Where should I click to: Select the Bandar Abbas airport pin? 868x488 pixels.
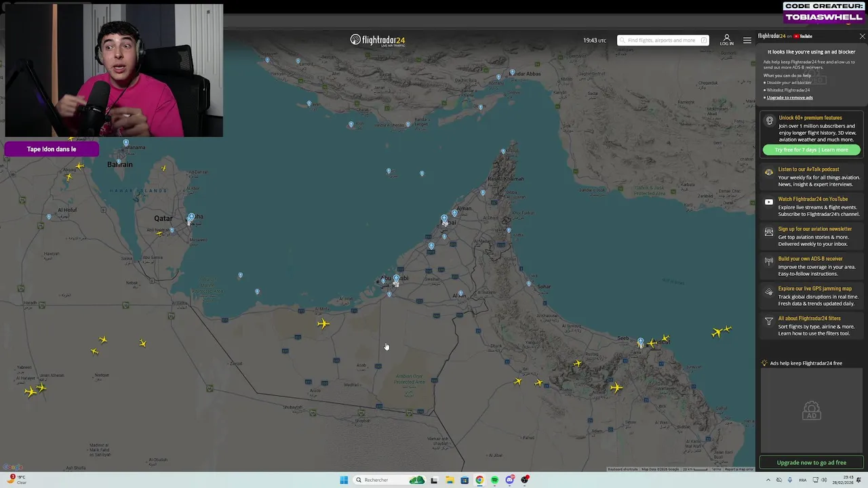(x=512, y=72)
